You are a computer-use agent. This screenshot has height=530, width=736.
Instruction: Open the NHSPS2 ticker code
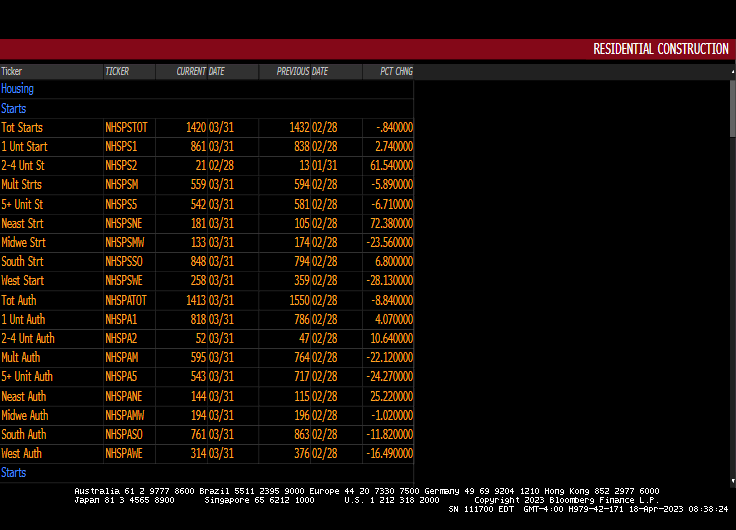[121, 166]
